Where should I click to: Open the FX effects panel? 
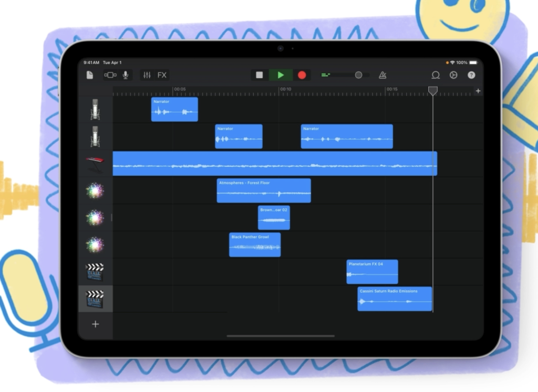tap(162, 75)
